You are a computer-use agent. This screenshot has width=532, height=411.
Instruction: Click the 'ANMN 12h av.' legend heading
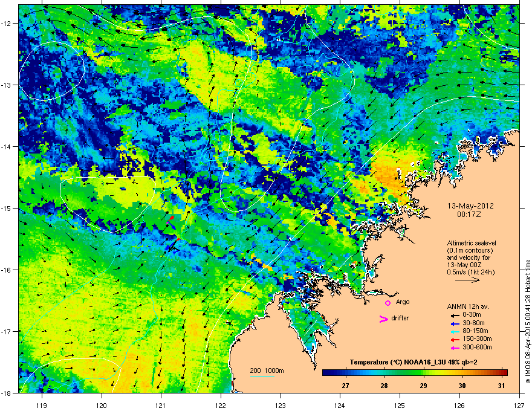(x=468, y=306)
